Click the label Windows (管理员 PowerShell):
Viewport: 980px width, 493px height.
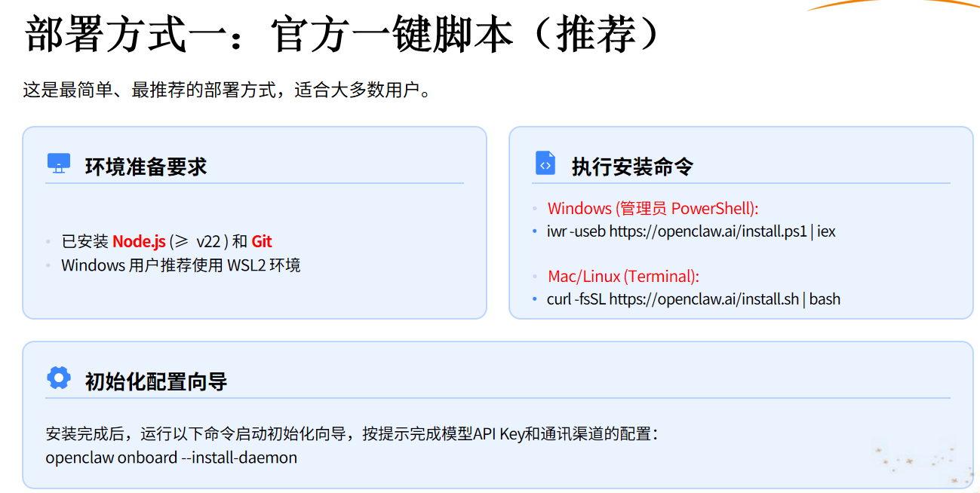point(653,209)
